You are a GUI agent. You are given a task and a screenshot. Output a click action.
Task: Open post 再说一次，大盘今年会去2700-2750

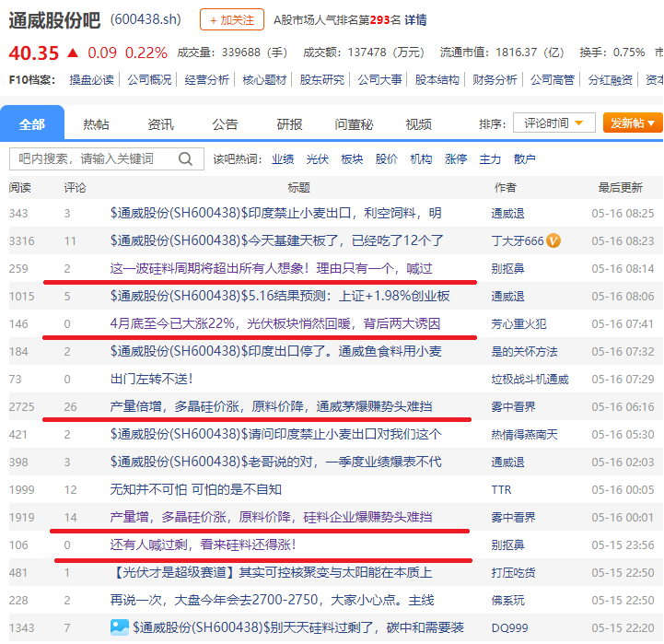(273, 600)
